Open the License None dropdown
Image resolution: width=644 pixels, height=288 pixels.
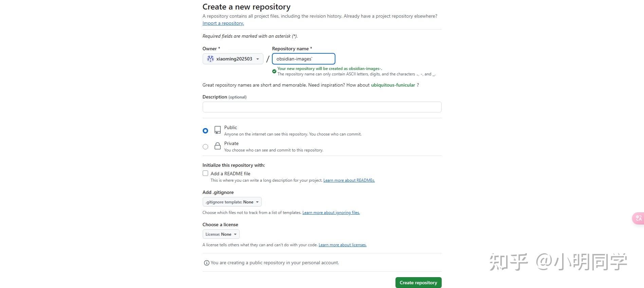[221, 234]
